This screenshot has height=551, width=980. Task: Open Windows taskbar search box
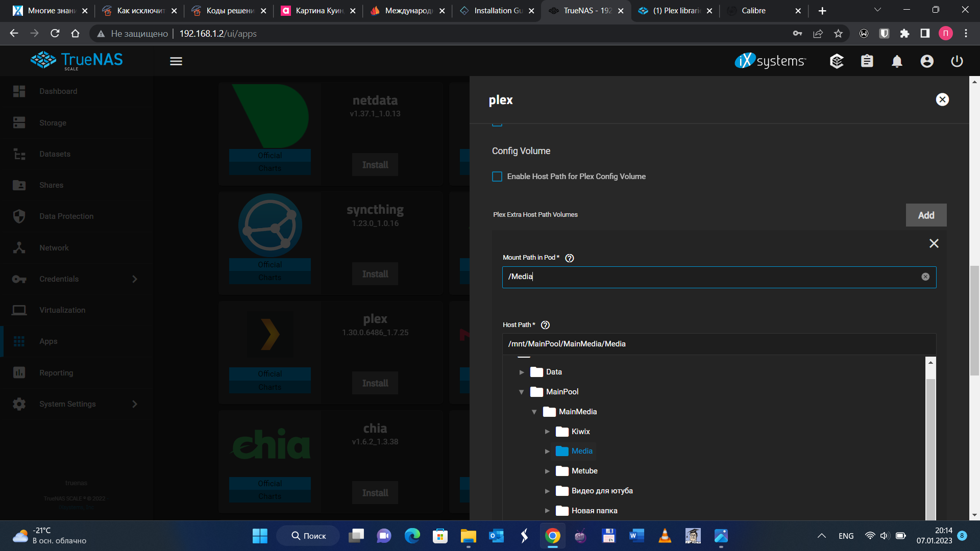pyautogui.click(x=308, y=536)
